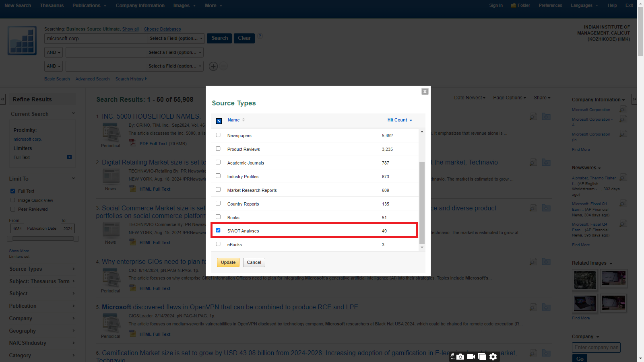Expand the Geography facet
This screenshot has width=644, height=362.
[42, 331]
